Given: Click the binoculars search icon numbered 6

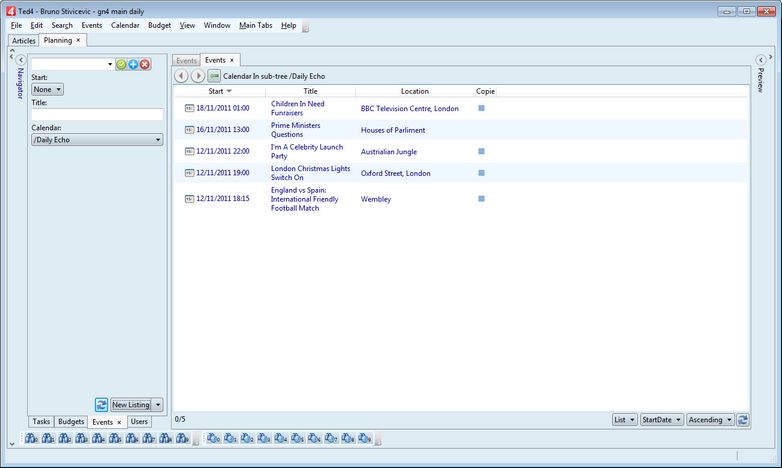Looking at the screenshot, I should point(132,439).
